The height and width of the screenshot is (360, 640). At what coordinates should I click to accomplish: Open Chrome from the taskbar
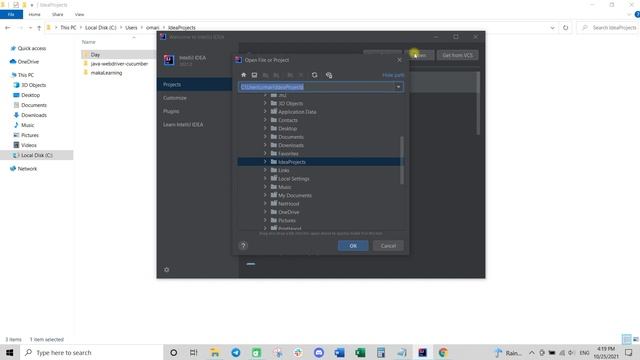[x=443, y=353]
